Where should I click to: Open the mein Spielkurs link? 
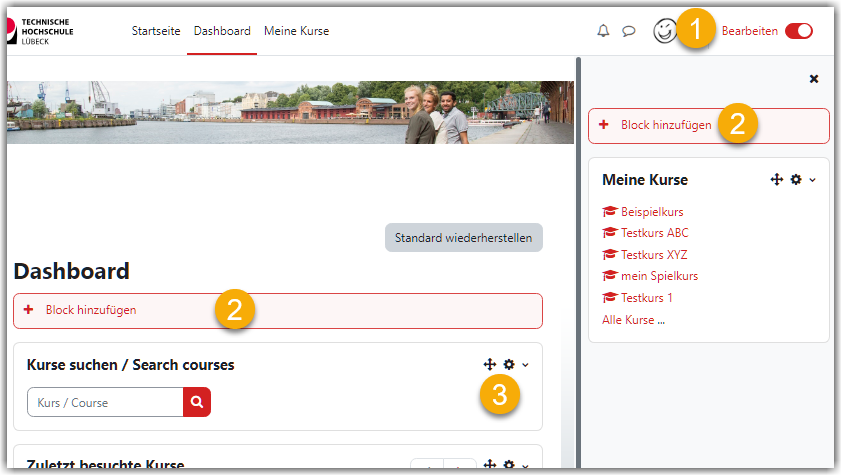pos(659,276)
